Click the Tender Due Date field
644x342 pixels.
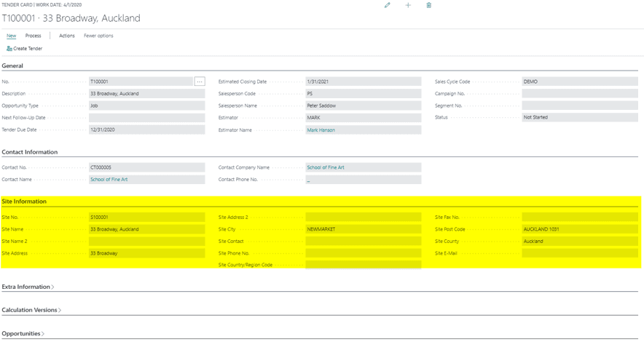[146, 130]
